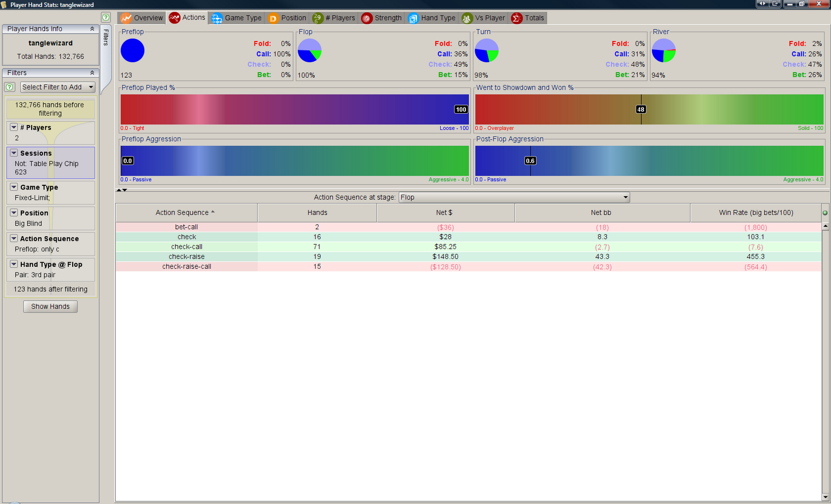Click the Show Hands button
Viewport: 831px width, 504px height.
pyautogui.click(x=50, y=307)
